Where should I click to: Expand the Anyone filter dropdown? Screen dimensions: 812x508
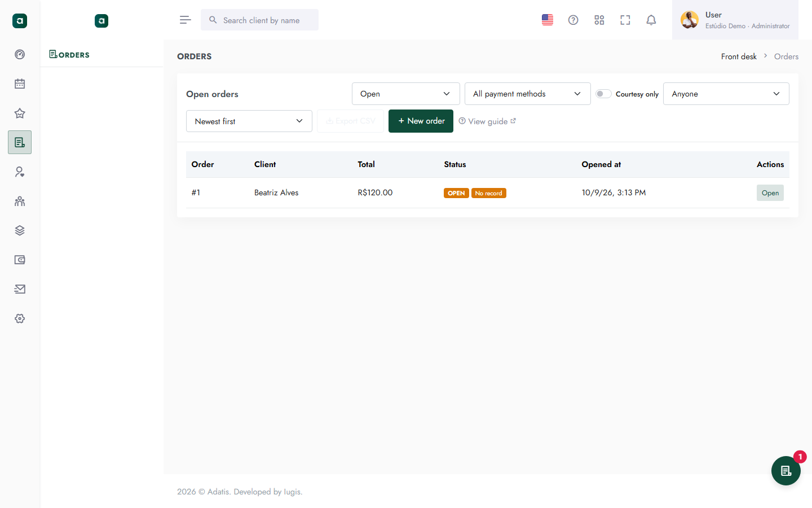tap(726, 94)
